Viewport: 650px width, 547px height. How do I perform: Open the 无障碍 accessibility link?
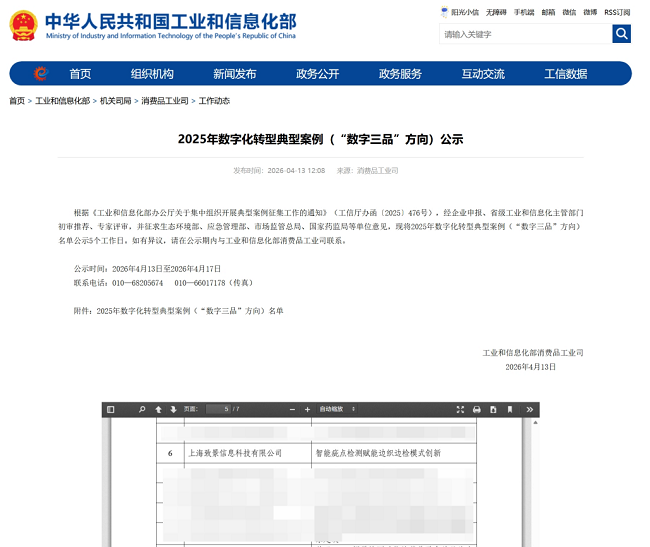(x=496, y=12)
